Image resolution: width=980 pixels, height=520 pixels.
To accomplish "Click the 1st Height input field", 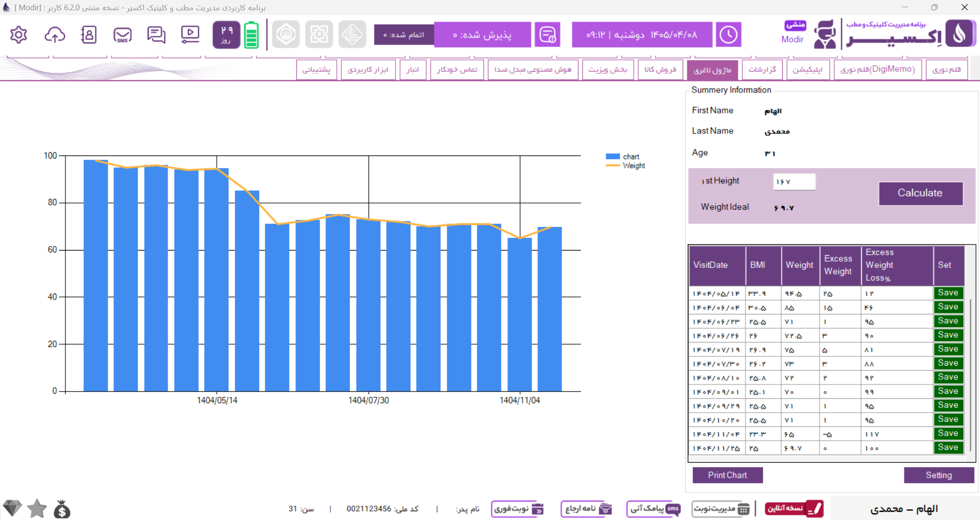I will pyautogui.click(x=794, y=182).
